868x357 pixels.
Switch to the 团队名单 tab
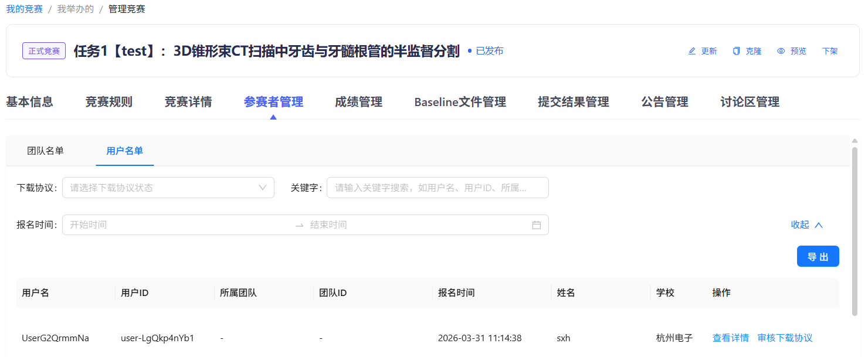[45, 151]
